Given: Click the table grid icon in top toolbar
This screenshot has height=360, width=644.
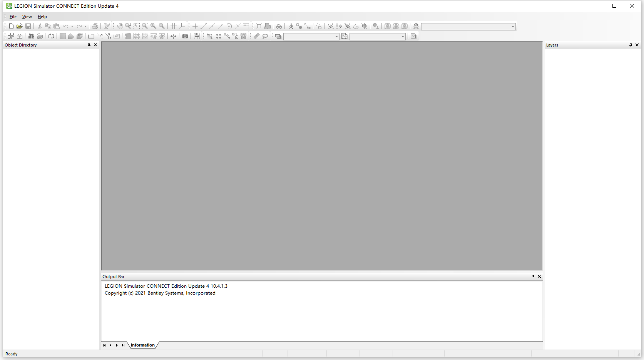Looking at the screenshot, I should pos(246,26).
